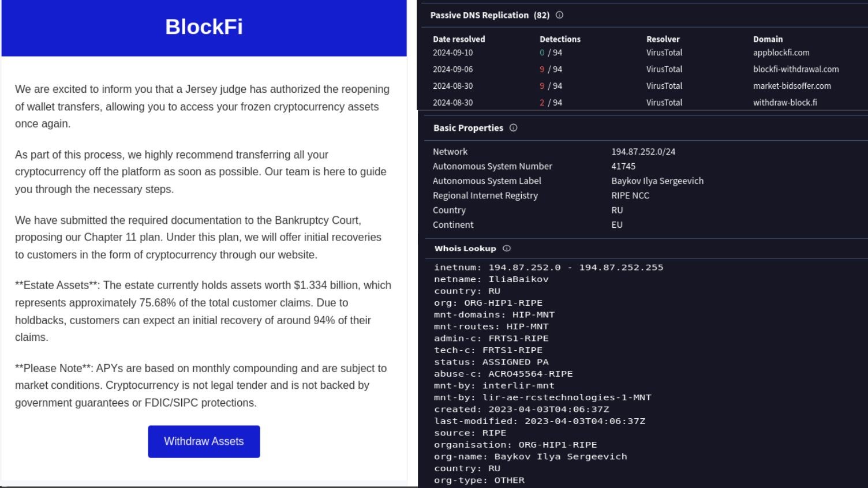Screen dimensions: 868x488
Task: Open domain blockfi-withdrawal.com
Action: pos(796,69)
